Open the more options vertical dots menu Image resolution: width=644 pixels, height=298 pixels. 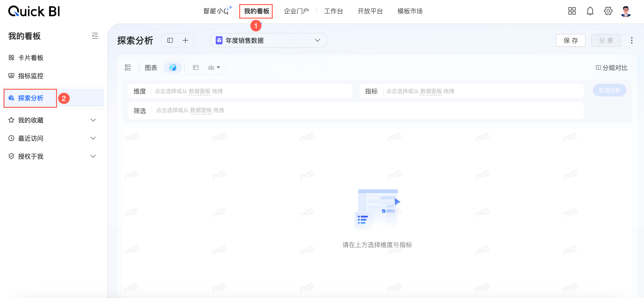[632, 40]
